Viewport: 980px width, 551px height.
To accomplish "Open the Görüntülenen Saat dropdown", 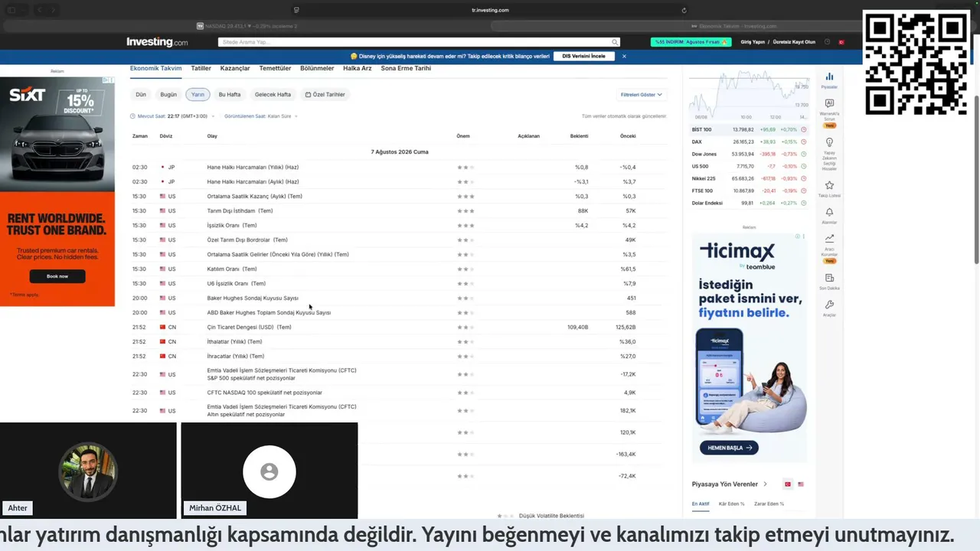I will pos(261,116).
